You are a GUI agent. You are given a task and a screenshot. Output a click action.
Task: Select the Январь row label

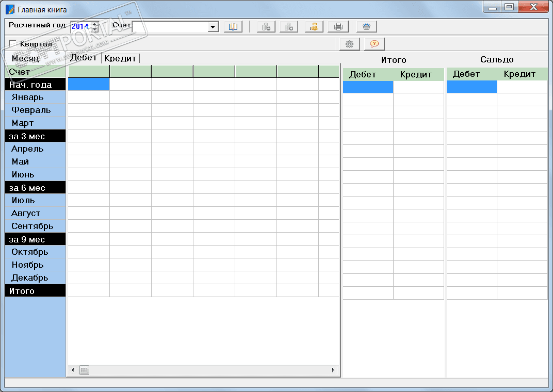(x=35, y=97)
